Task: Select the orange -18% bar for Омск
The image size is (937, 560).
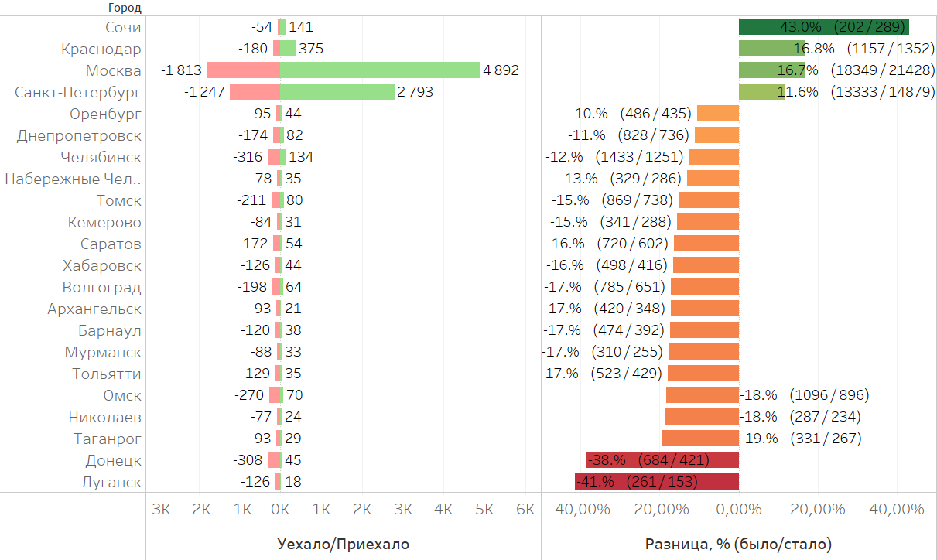Action: tap(703, 395)
